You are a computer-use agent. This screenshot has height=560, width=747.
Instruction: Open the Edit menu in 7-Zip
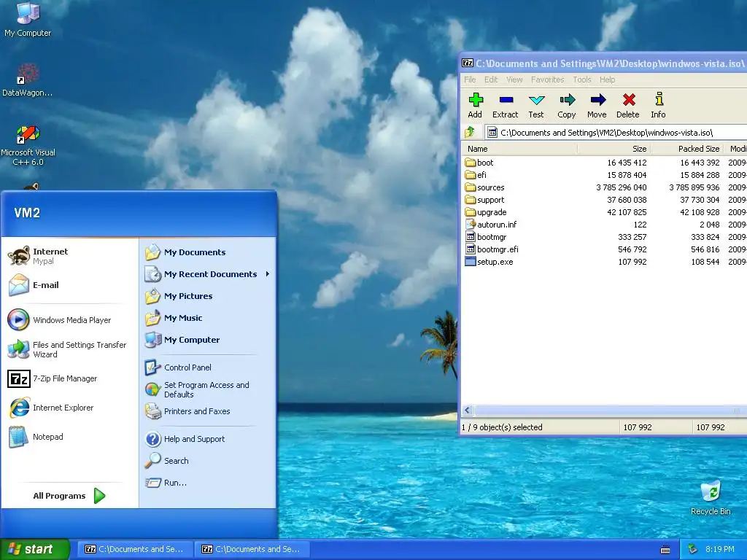(x=491, y=79)
